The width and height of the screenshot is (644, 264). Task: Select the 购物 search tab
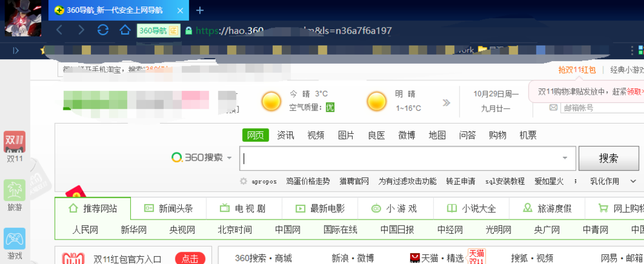(x=498, y=135)
